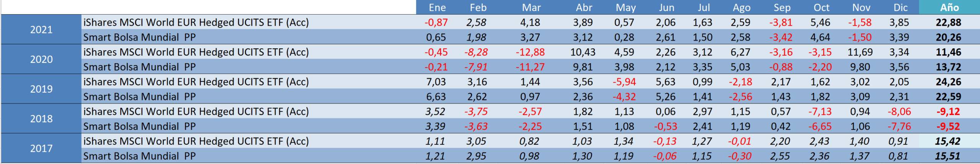The width and height of the screenshot is (980, 164).
Task: Select the 2019 Smart Bolsa Mundial PP label
Action: click(139, 97)
